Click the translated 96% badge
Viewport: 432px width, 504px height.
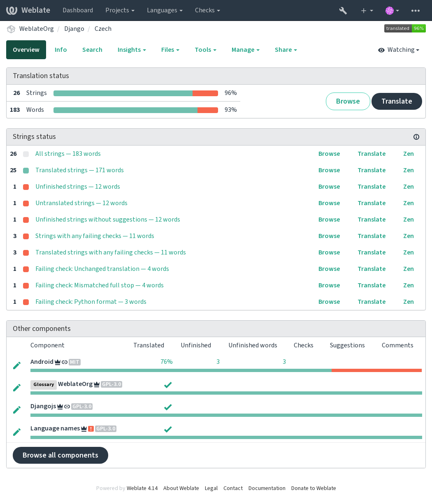pos(405,28)
